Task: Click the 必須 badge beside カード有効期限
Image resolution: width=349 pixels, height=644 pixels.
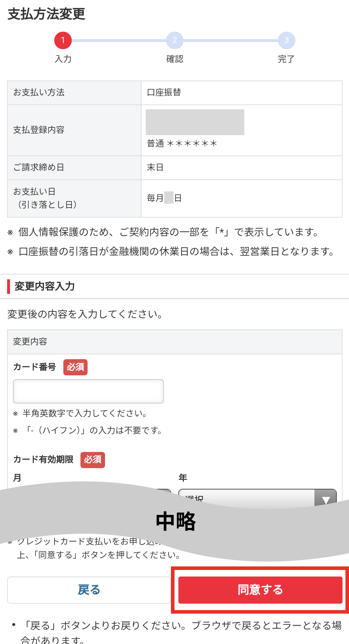Action: [x=93, y=460]
